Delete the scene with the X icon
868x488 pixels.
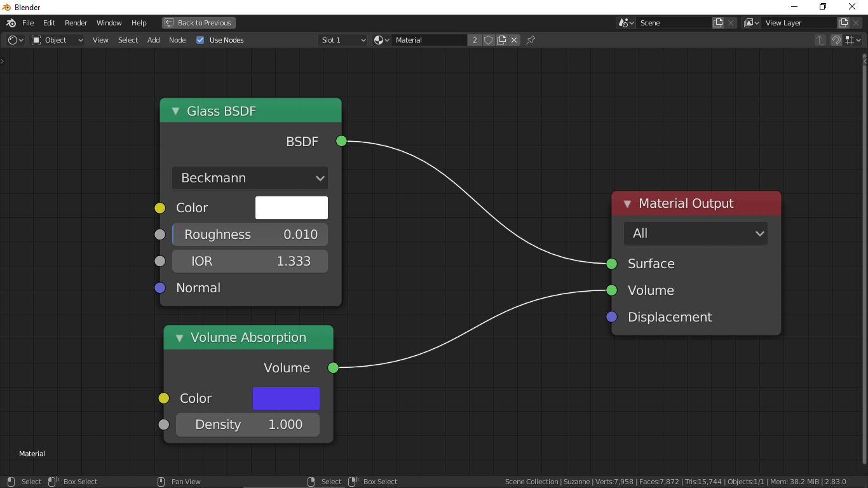(731, 23)
